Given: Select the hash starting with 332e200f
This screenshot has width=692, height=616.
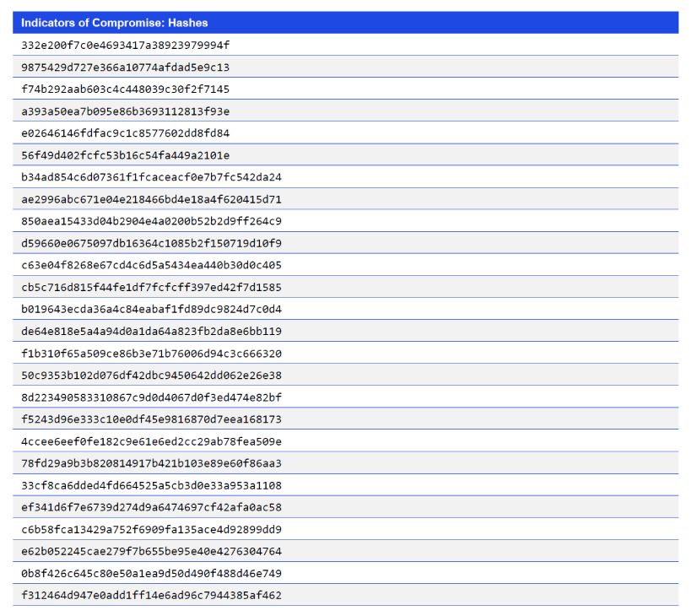Looking at the screenshot, I should [126, 45].
